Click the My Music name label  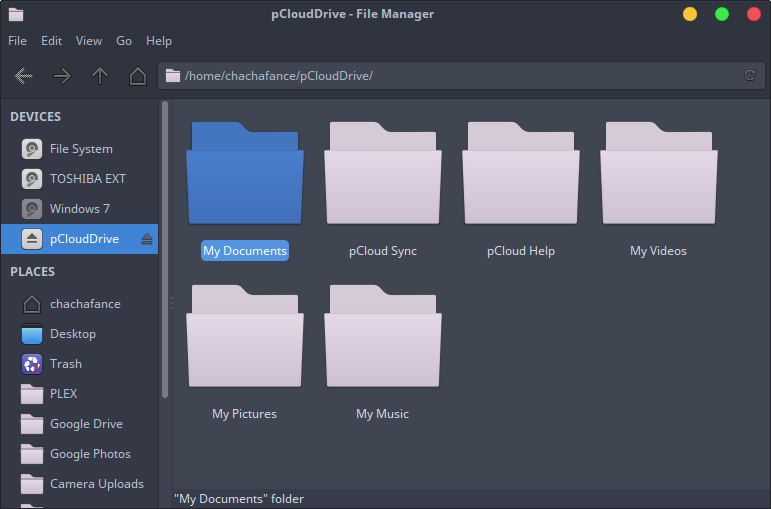(383, 414)
